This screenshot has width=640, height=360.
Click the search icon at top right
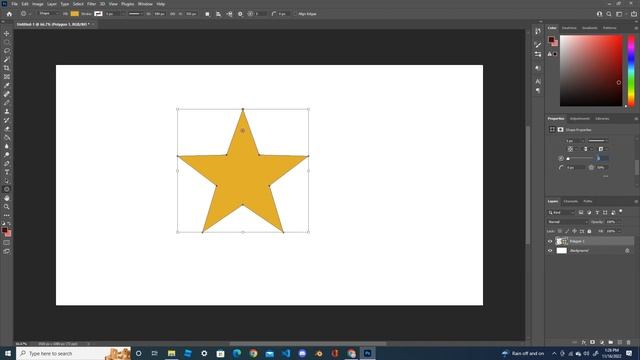pyautogui.click(x=609, y=14)
